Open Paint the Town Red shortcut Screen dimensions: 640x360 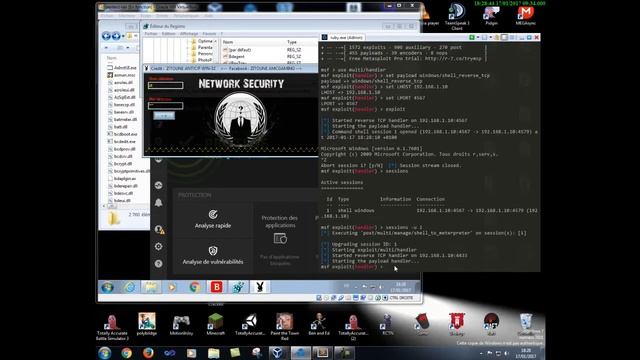pyautogui.click(x=284, y=327)
